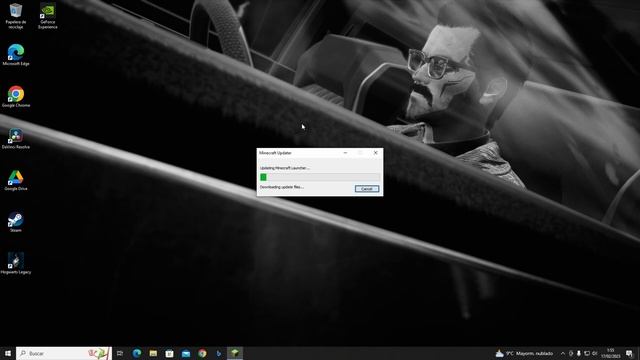Select the DaVinci Resolve desktop shortcut
The height and width of the screenshot is (360, 640).
tap(16, 138)
